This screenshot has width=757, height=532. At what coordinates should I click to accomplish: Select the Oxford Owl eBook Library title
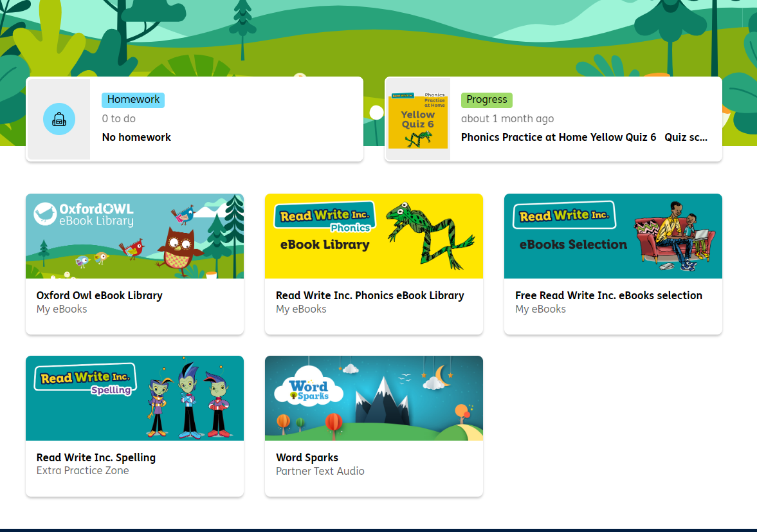click(100, 295)
